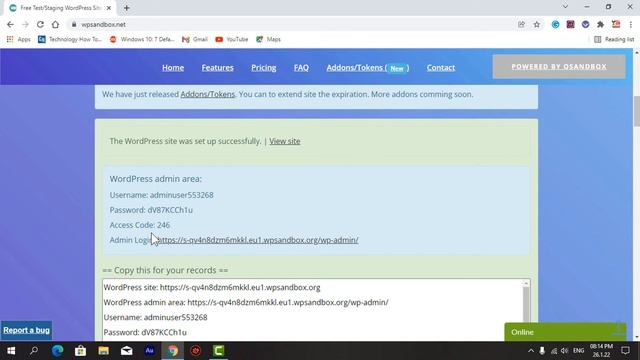Image resolution: width=640 pixels, height=360 pixels.
Task: Open Mail app from taskbar
Action: (127, 351)
